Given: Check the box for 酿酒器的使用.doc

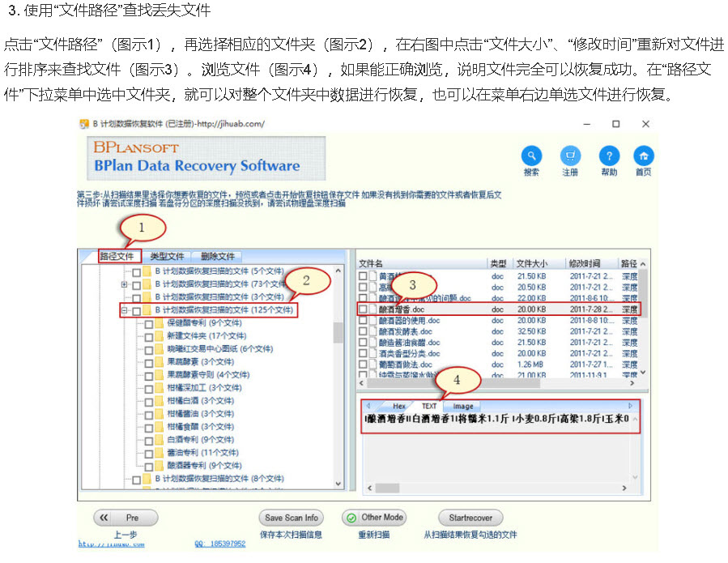Looking at the screenshot, I should coord(363,321).
